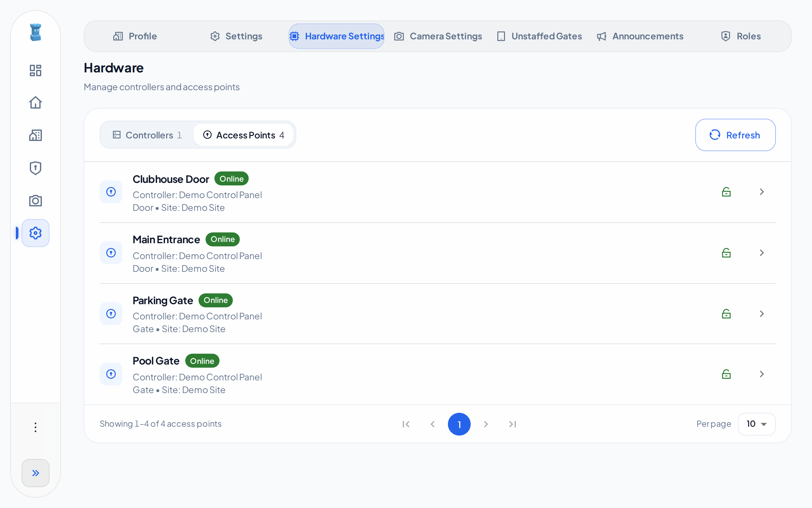This screenshot has width=812, height=508.
Task: Open the Camera Settings tab
Action: (438, 36)
